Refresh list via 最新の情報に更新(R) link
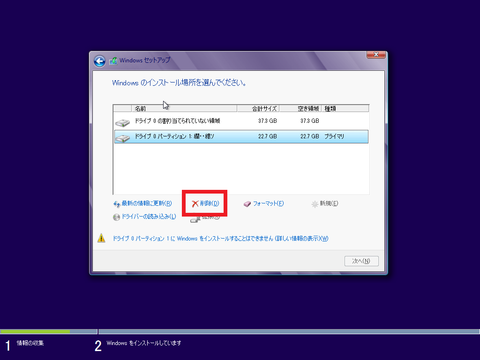The image size is (480, 360). pyautogui.click(x=147, y=203)
